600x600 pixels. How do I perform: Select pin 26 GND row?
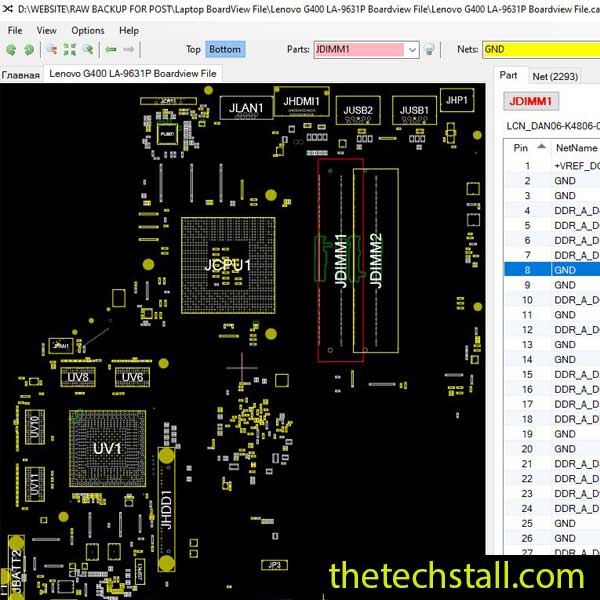click(552, 538)
